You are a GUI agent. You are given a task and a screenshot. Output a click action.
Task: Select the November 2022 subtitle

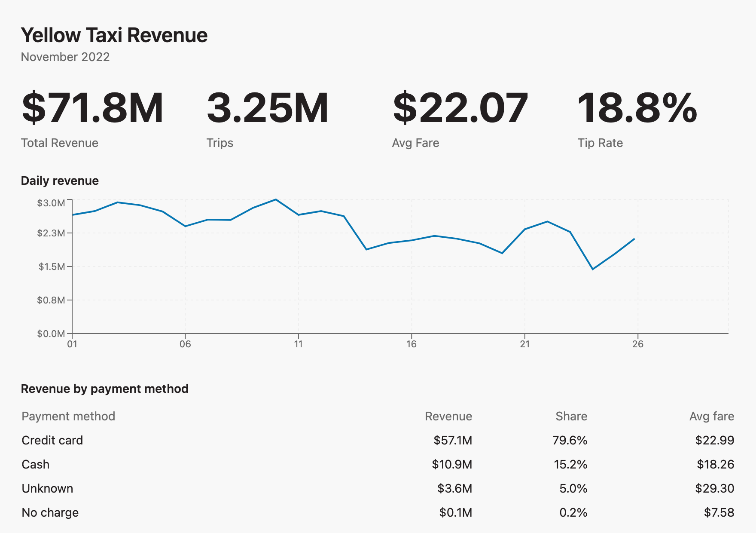tap(65, 57)
